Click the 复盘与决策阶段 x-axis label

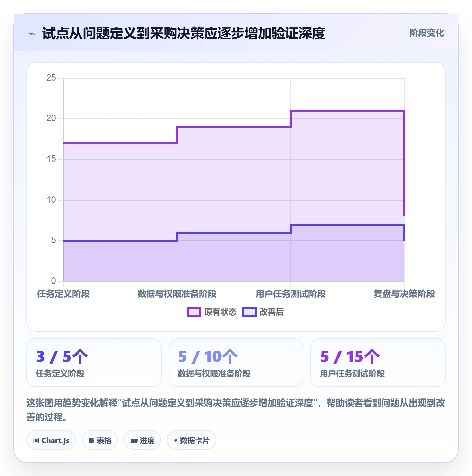point(404,294)
